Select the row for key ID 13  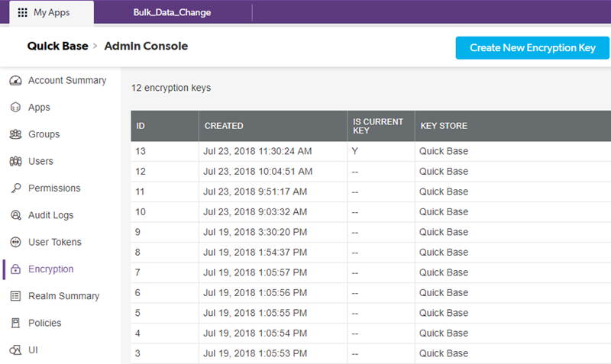[371, 151]
